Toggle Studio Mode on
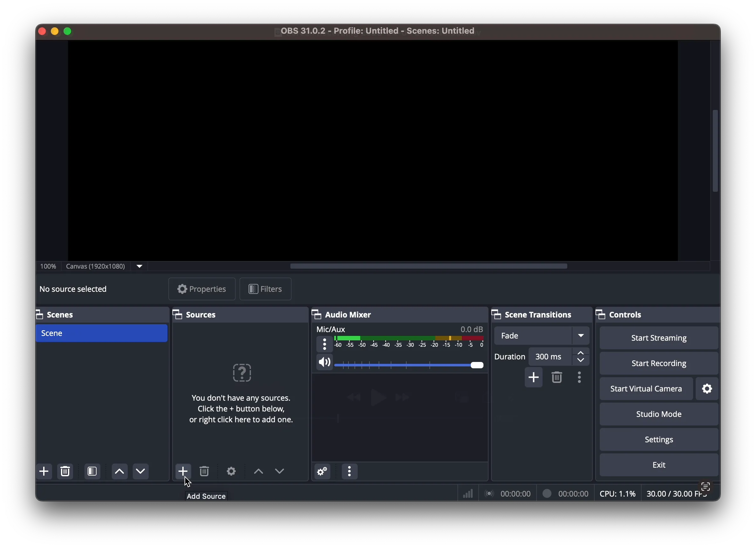This screenshot has width=756, height=548. pyautogui.click(x=658, y=414)
